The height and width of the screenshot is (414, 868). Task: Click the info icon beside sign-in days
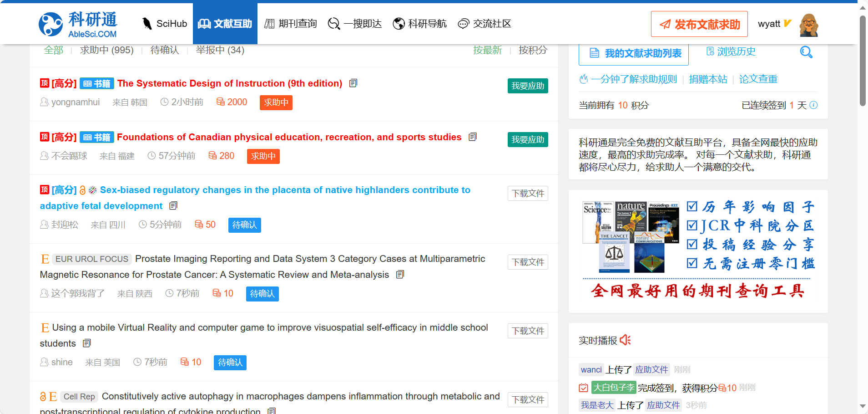[814, 105]
